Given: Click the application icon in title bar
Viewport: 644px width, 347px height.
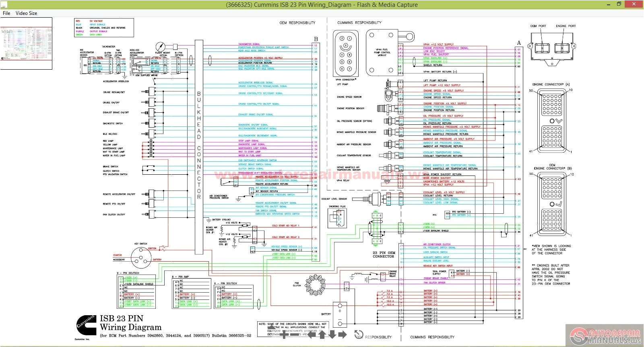Looking at the screenshot, I should coord(4,5).
